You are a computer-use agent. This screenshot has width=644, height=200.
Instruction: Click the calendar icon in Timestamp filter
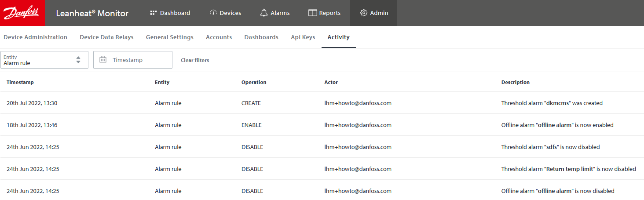point(103,60)
